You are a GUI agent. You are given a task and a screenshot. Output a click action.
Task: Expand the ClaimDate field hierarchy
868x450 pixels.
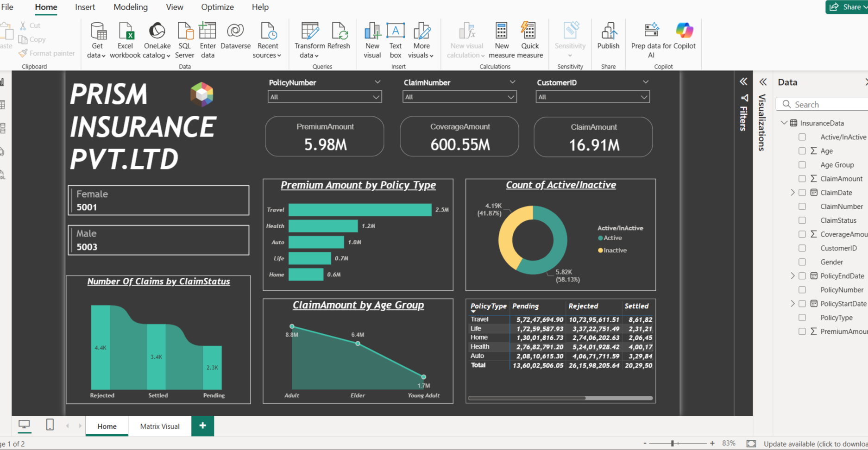coord(793,193)
